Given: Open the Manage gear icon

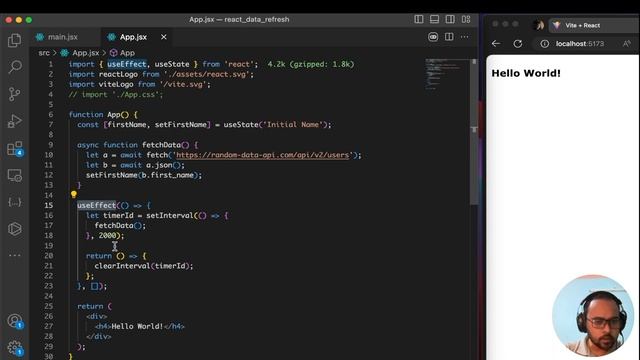Looking at the screenshot, I should click(x=15, y=348).
